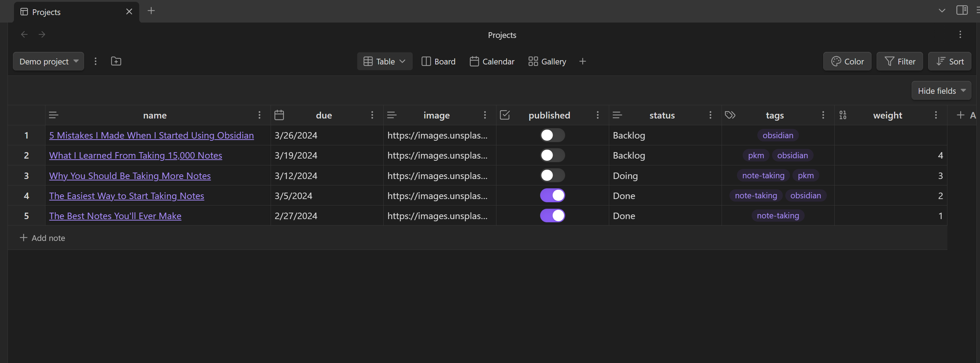Open the name column options menu
The width and height of the screenshot is (980, 363).
click(259, 115)
